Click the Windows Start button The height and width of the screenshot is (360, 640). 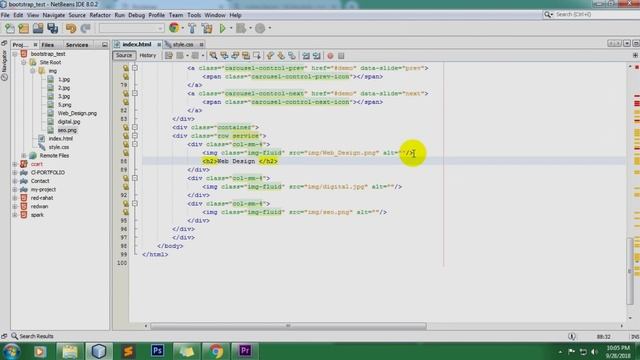click(11, 351)
